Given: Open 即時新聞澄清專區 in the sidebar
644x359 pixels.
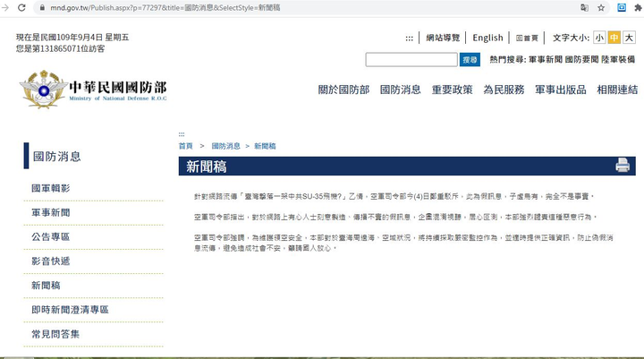Looking at the screenshot, I should click(70, 310).
